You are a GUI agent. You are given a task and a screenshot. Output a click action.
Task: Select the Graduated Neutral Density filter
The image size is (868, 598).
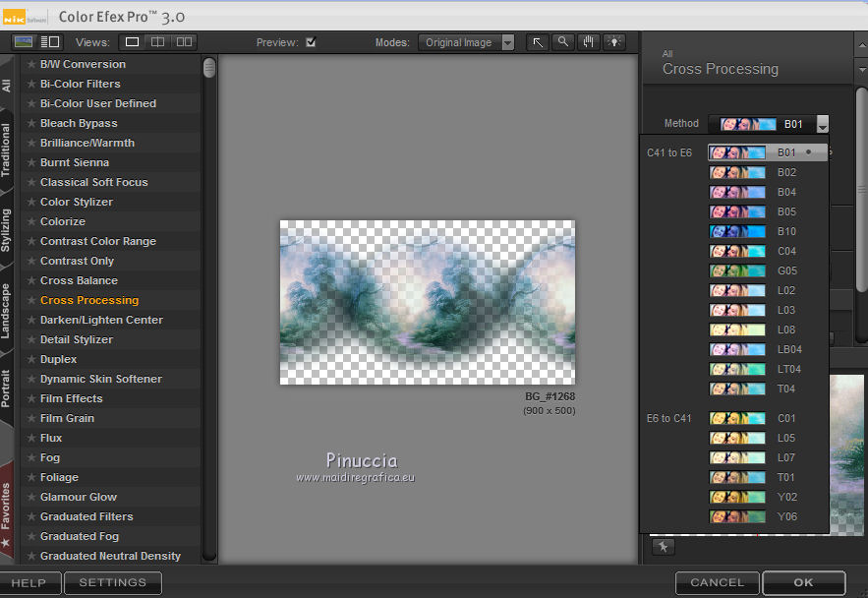111,556
